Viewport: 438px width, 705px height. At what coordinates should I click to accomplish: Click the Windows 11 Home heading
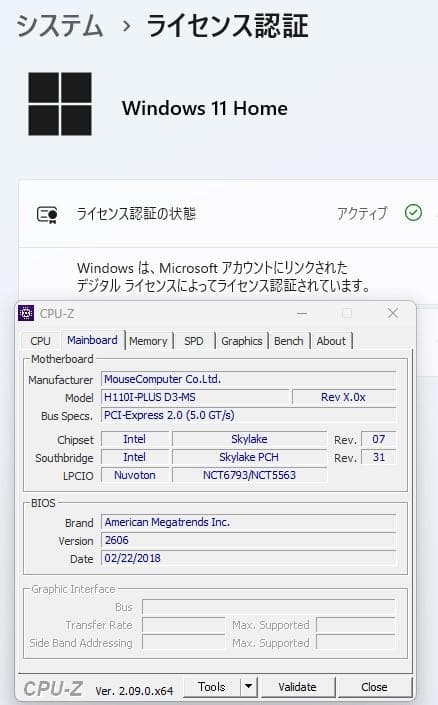point(205,108)
